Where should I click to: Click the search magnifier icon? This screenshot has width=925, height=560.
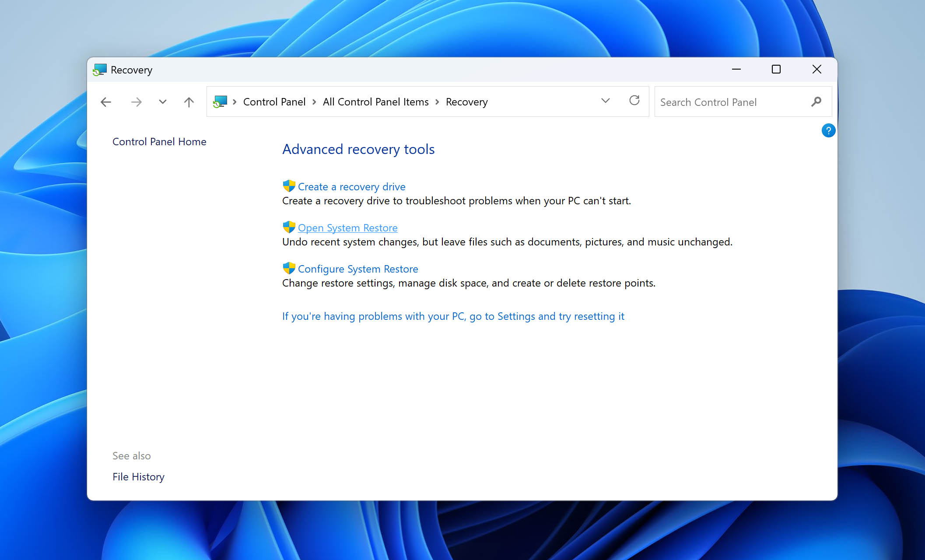pyautogui.click(x=816, y=101)
